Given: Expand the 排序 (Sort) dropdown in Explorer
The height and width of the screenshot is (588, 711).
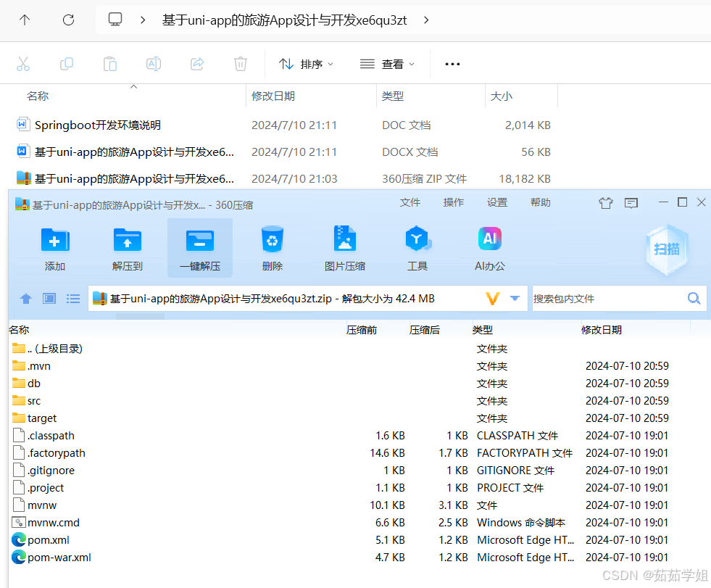Looking at the screenshot, I should [307, 64].
